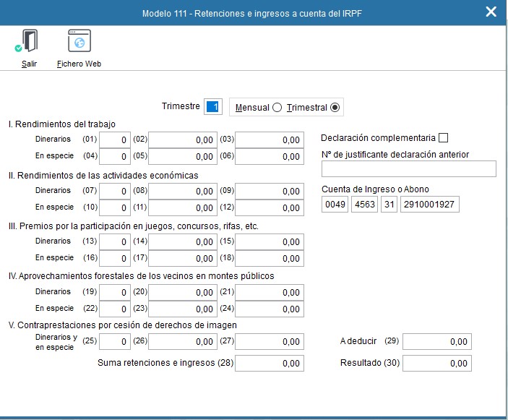Click field (09) in actividades económicas
The width and height of the screenshot is (508, 420).
(270, 192)
